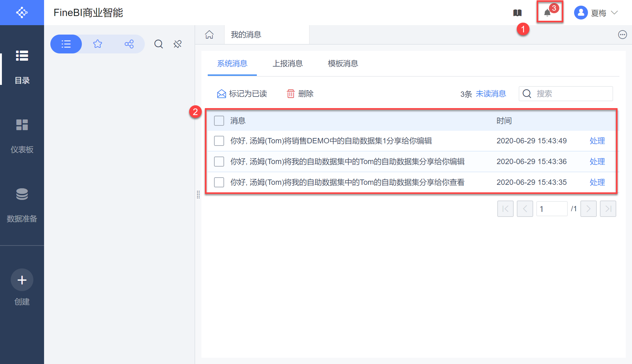Switch to shared items view
Screen dimensions: 632x364
point(129,44)
